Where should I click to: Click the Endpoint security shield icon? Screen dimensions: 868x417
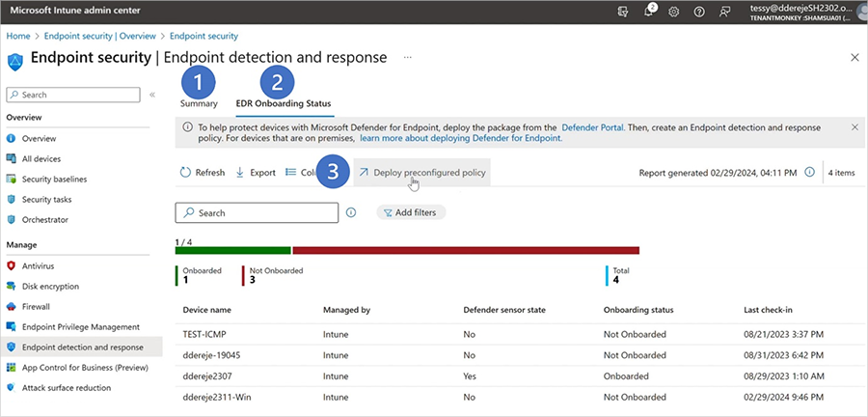pyautogui.click(x=14, y=61)
